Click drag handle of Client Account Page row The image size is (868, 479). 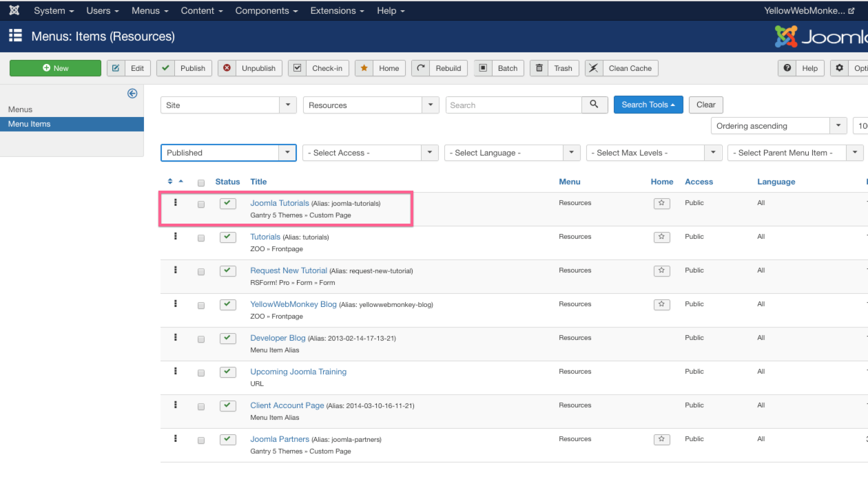click(176, 405)
